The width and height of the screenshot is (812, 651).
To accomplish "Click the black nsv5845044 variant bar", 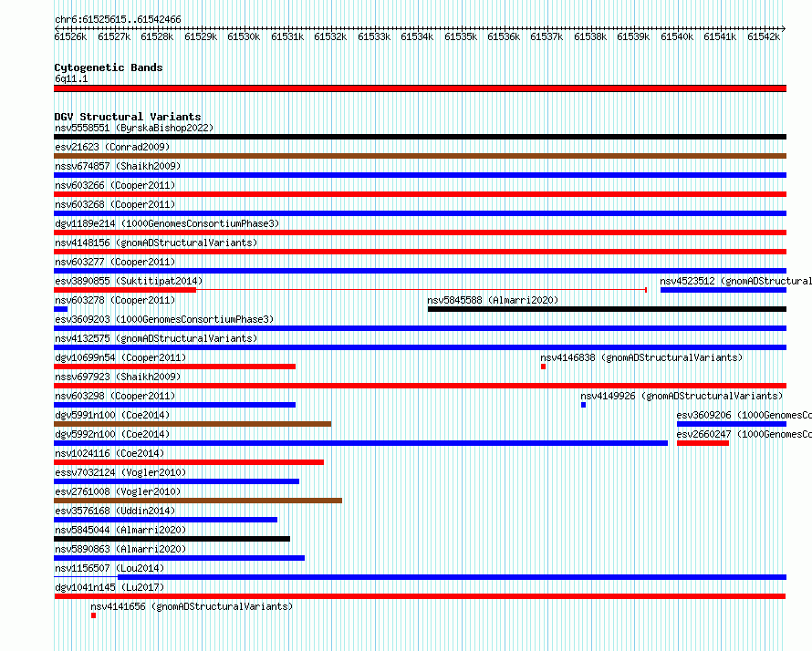I will click(172, 539).
